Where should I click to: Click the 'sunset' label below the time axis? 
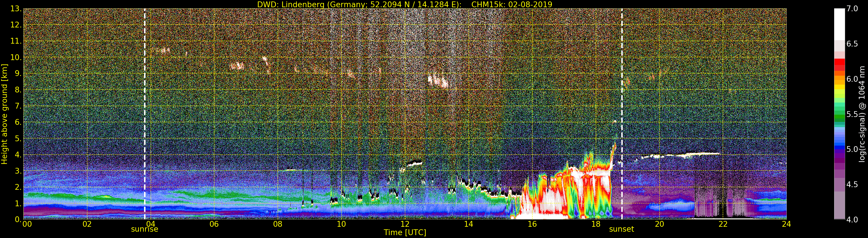point(621,229)
